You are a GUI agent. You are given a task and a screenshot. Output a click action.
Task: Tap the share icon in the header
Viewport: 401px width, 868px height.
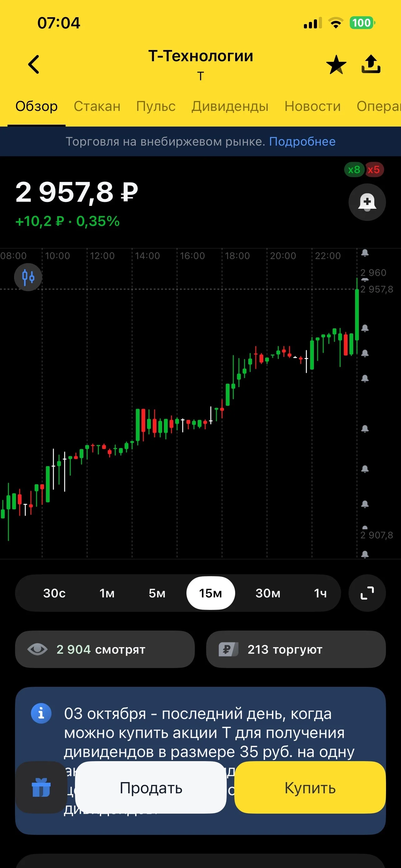click(x=371, y=64)
